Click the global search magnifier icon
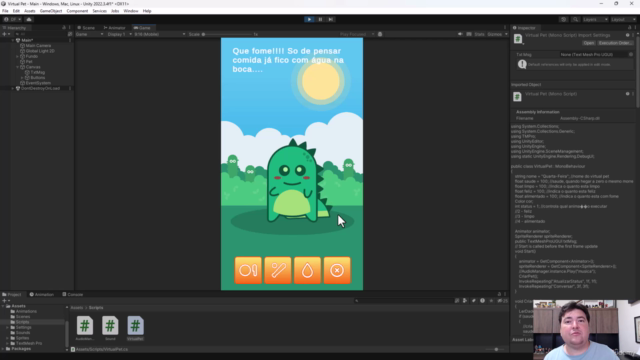Screen dimensions: 640x360 point(575,19)
